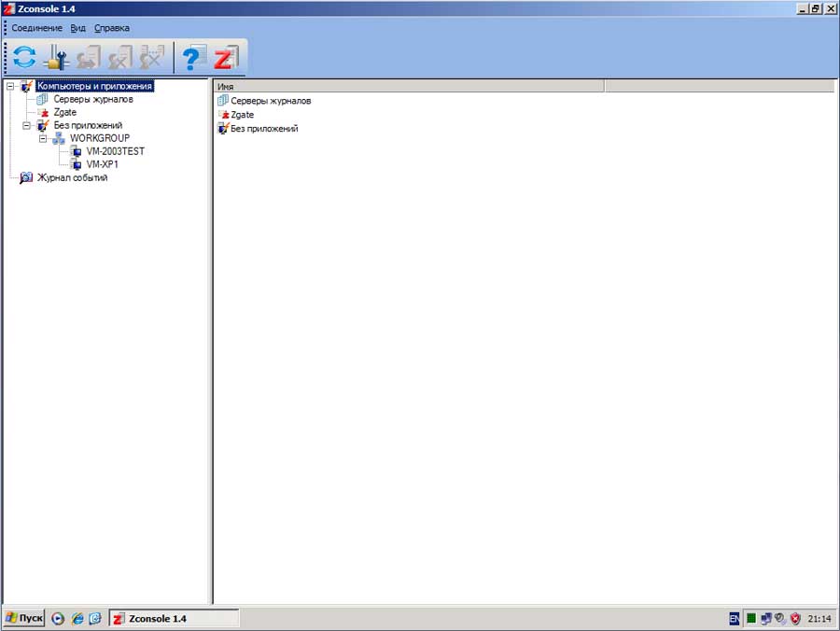Launch Windows Media Player from quick launch
This screenshot has width=840, height=631.
click(x=58, y=619)
